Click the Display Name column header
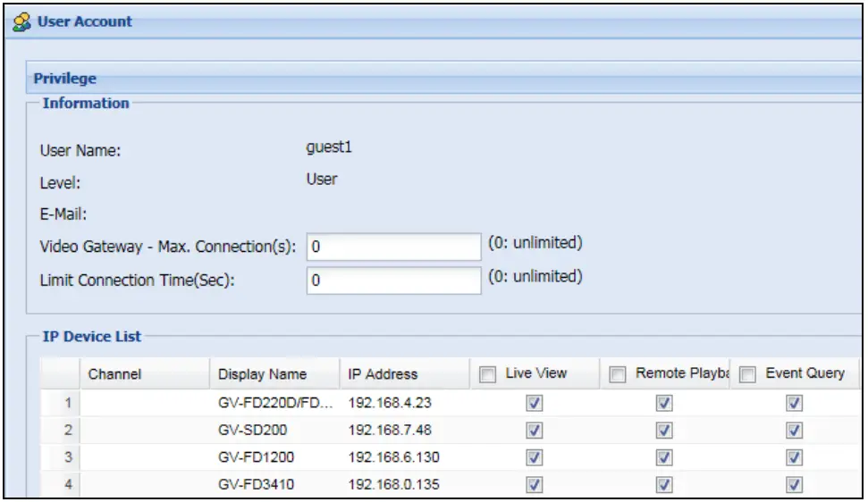Viewport: 868px width, 502px height. (x=274, y=374)
